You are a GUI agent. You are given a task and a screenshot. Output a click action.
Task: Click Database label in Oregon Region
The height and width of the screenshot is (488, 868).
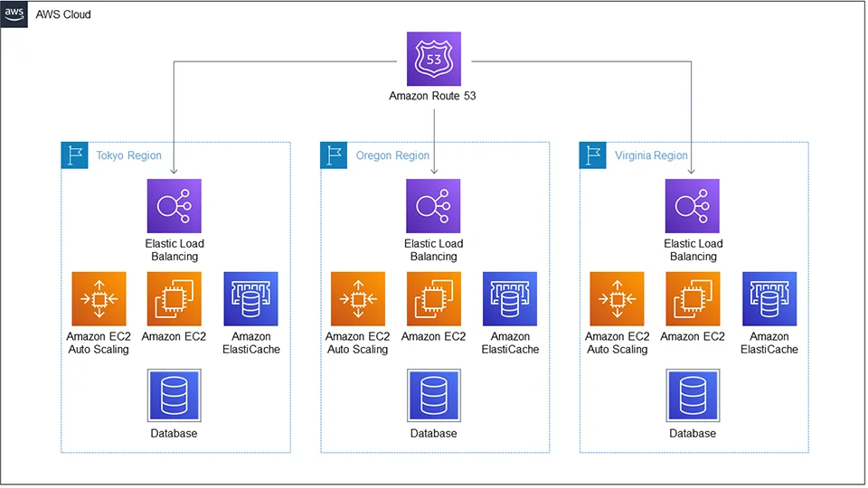point(433,433)
